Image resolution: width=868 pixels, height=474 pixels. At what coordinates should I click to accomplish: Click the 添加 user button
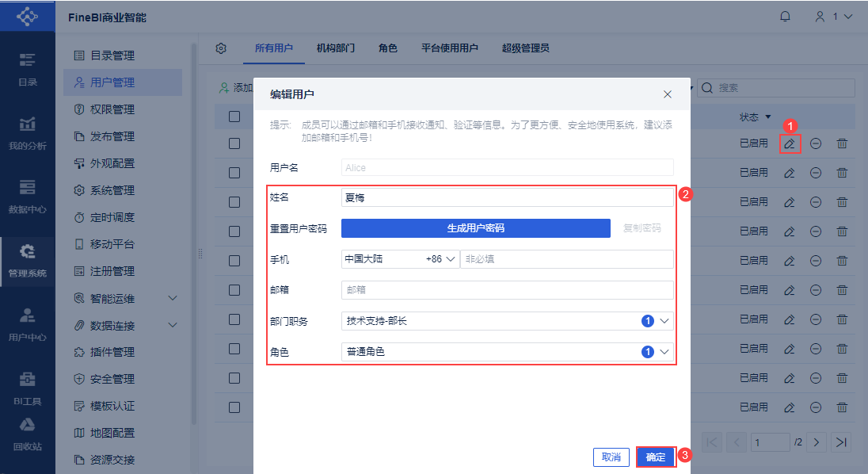point(236,87)
